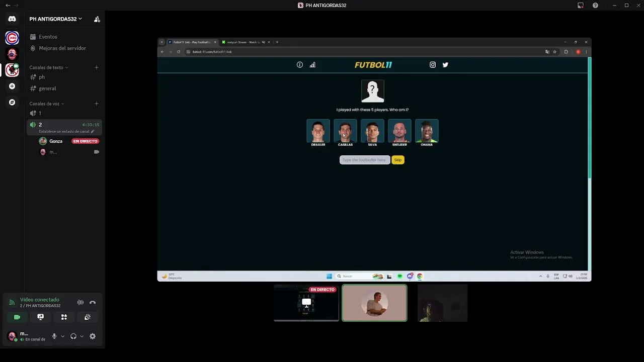Click the invite people icon beside server name
Screen dimensions: 644x362
click(97, 19)
